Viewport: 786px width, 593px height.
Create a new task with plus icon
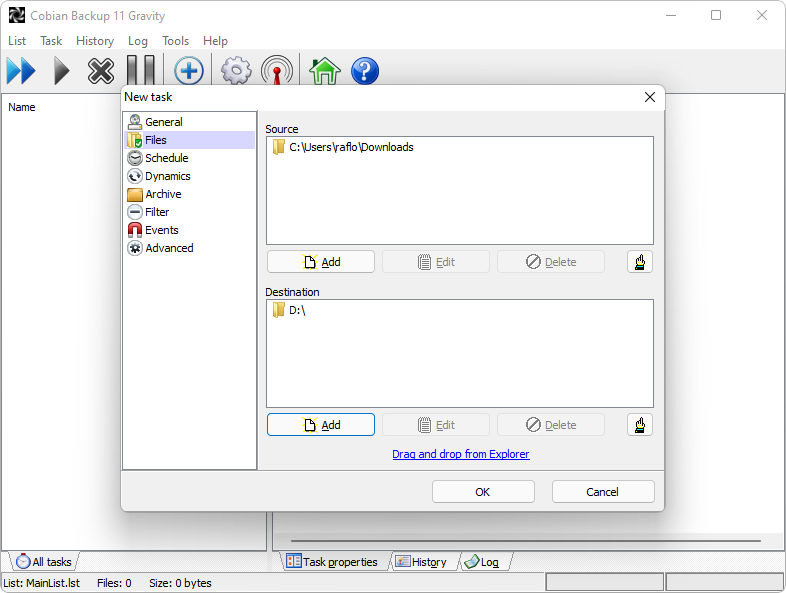point(188,71)
